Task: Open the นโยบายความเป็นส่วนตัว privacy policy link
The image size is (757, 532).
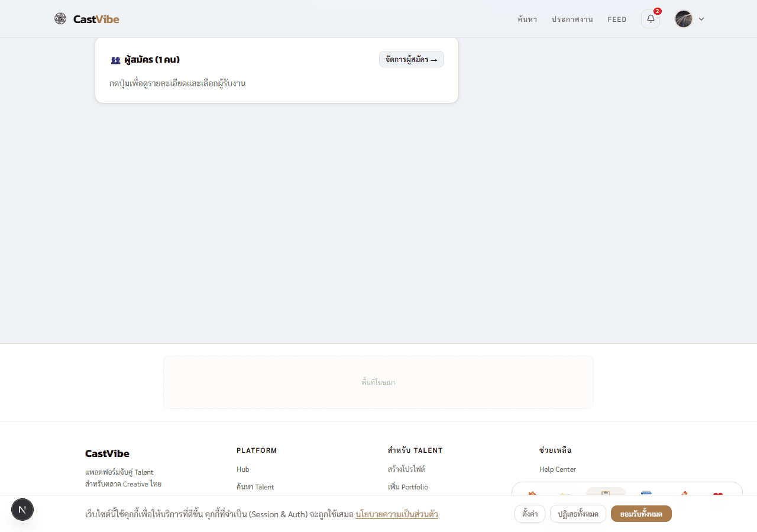Action: [x=397, y=514]
